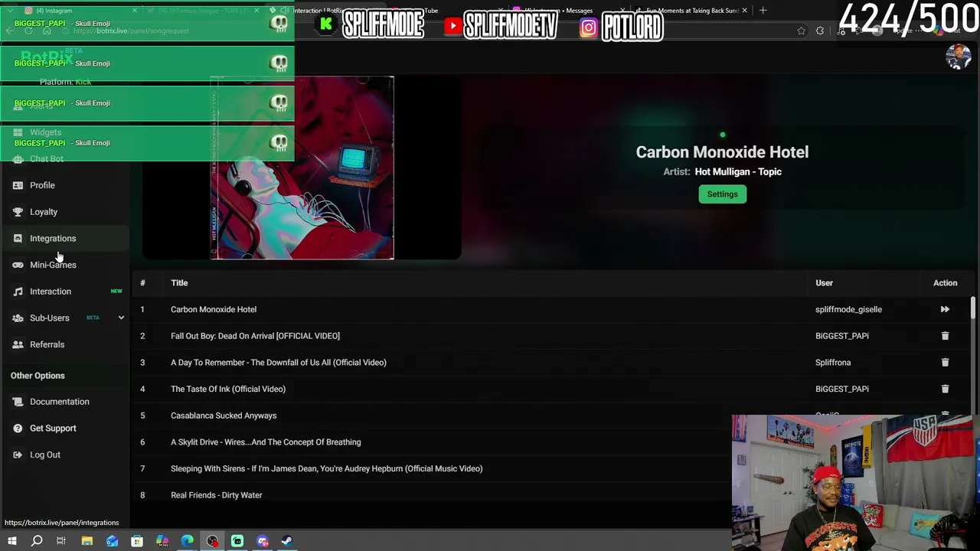Click the Get Support question mark icon

[x=18, y=428]
